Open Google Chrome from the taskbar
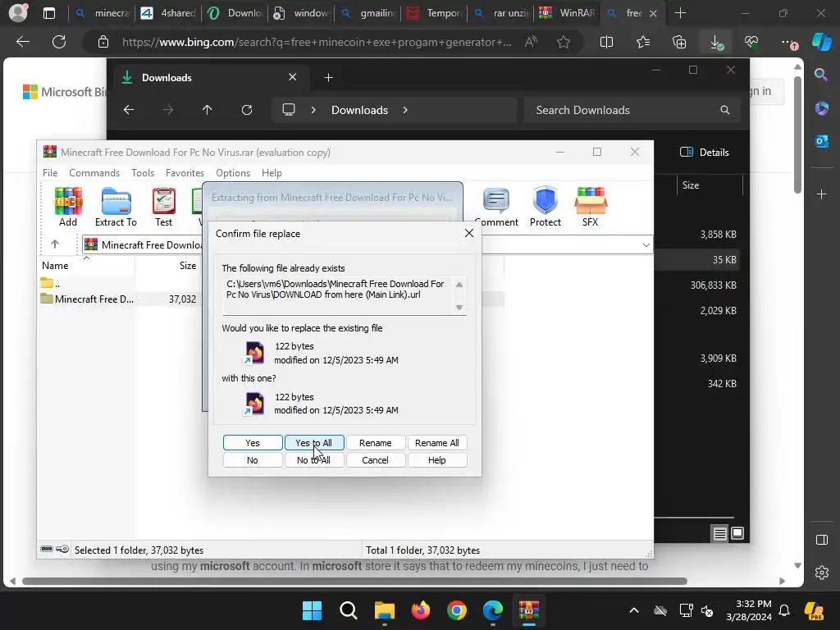 (456, 610)
